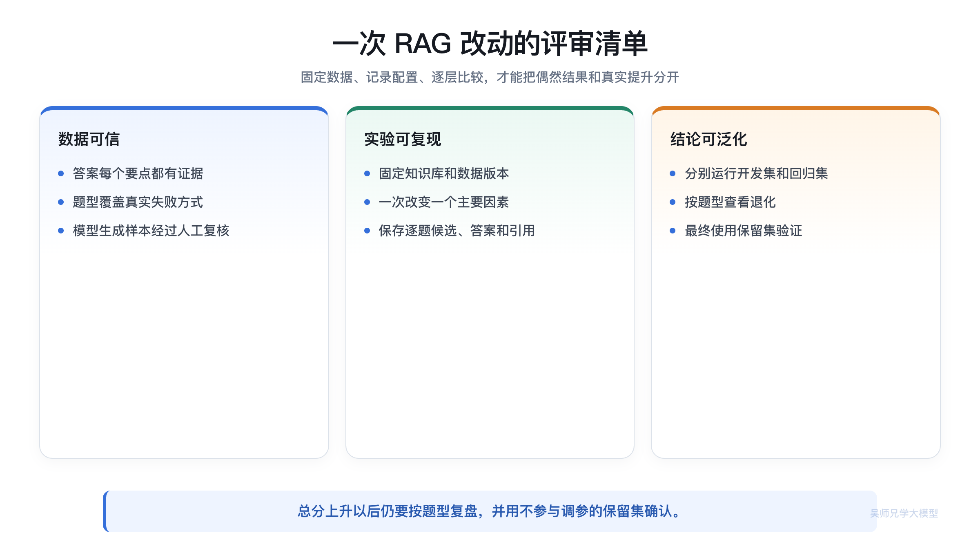Screen dimensions: 980x551
Task: Click the bullet 模型生成样本经过人工复核
Action: [x=151, y=231]
